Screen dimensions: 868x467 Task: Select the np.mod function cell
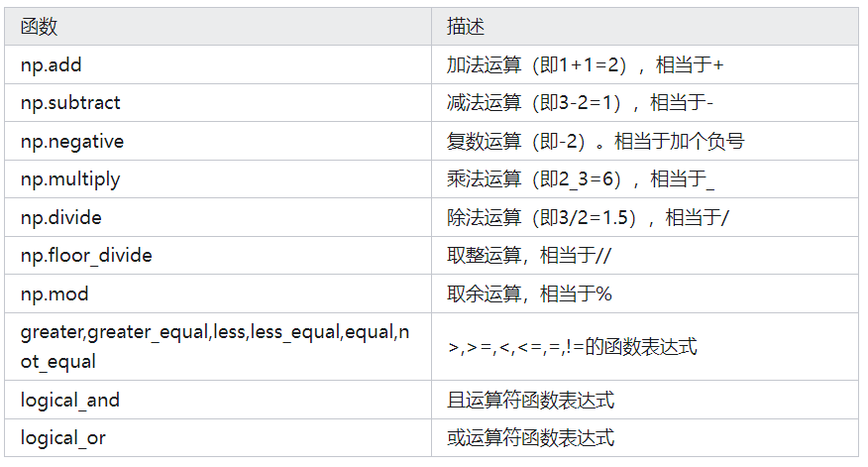[54, 294]
